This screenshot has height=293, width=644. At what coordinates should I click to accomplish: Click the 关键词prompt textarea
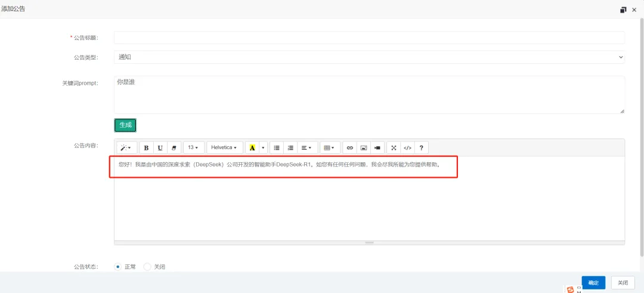pos(369,94)
